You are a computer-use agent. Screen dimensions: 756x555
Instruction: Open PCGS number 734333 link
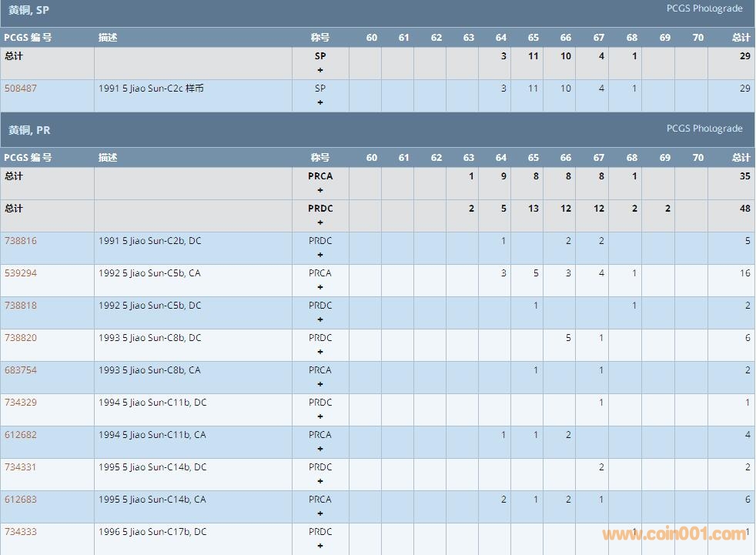pyautogui.click(x=21, y=532)
